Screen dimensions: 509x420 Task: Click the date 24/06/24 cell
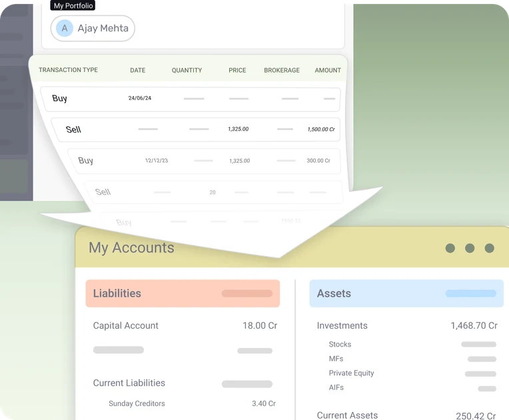click(140, 98)
